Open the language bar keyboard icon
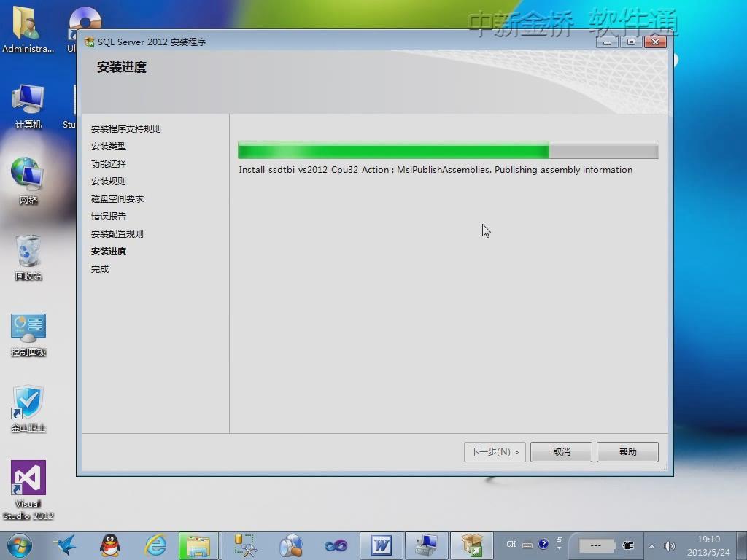 (527, 545)
